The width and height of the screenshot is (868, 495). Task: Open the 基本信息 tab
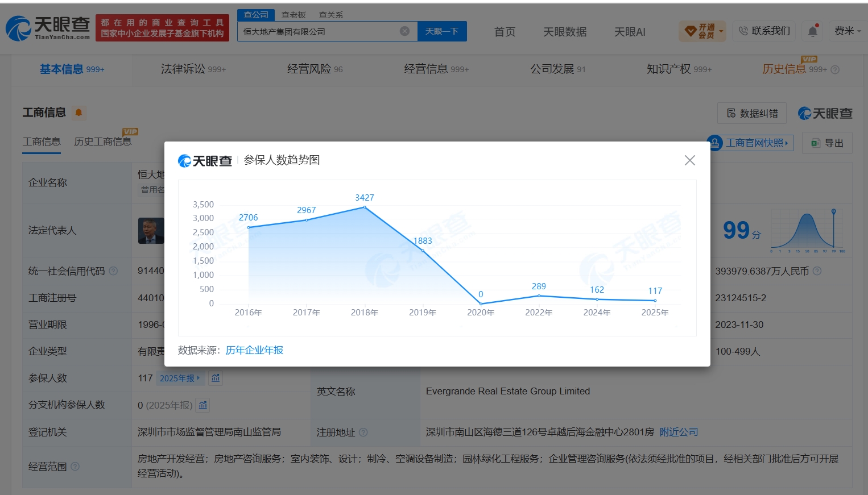click(72, 69)
